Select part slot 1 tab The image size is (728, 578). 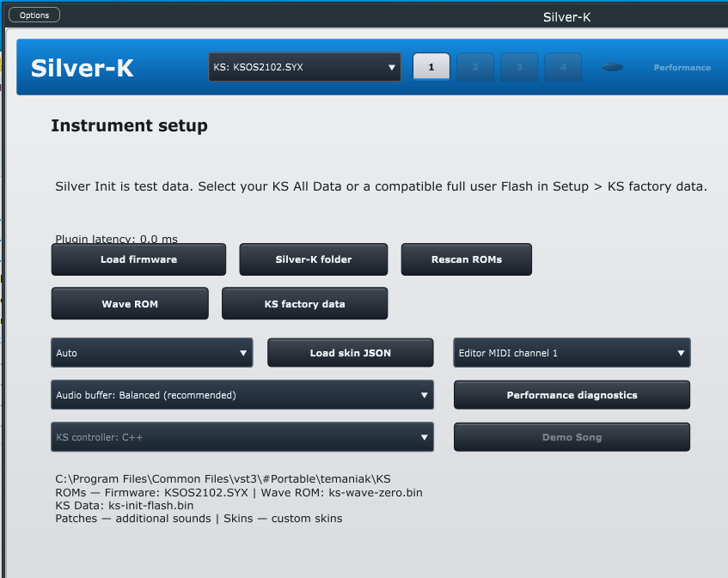431,67
